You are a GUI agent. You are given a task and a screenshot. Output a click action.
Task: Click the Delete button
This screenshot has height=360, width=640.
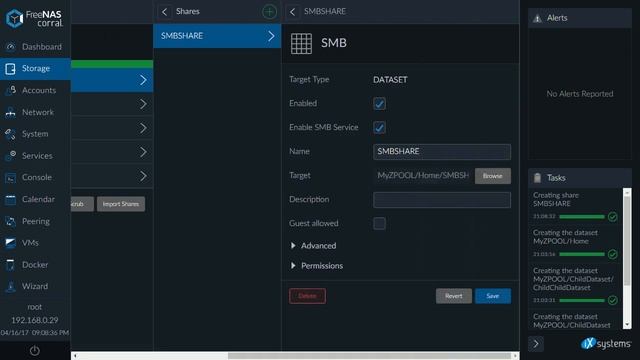click(x=307, y=296)
